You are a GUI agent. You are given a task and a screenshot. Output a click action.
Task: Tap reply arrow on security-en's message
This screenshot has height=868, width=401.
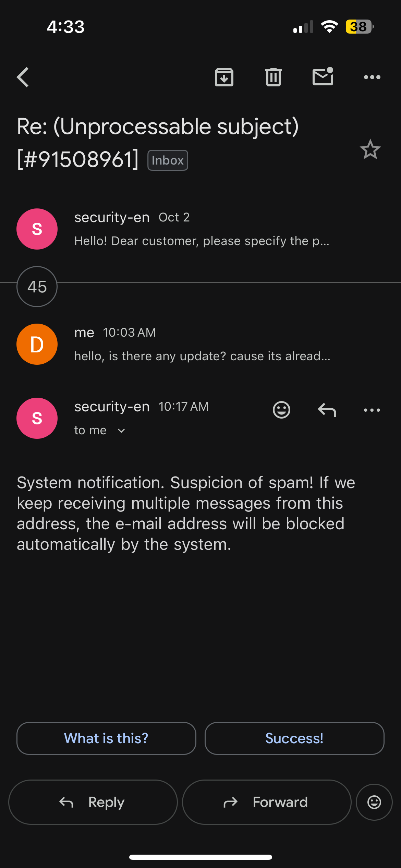327,410
